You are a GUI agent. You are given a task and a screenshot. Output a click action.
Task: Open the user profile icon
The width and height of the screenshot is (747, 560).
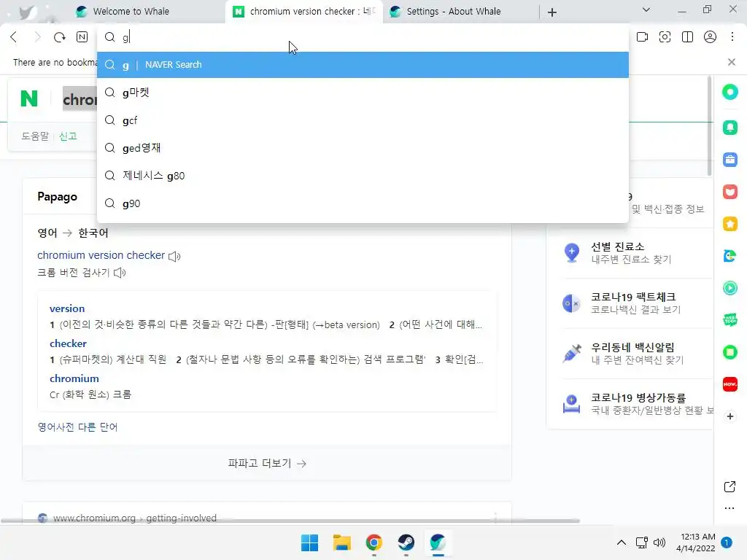710,37
